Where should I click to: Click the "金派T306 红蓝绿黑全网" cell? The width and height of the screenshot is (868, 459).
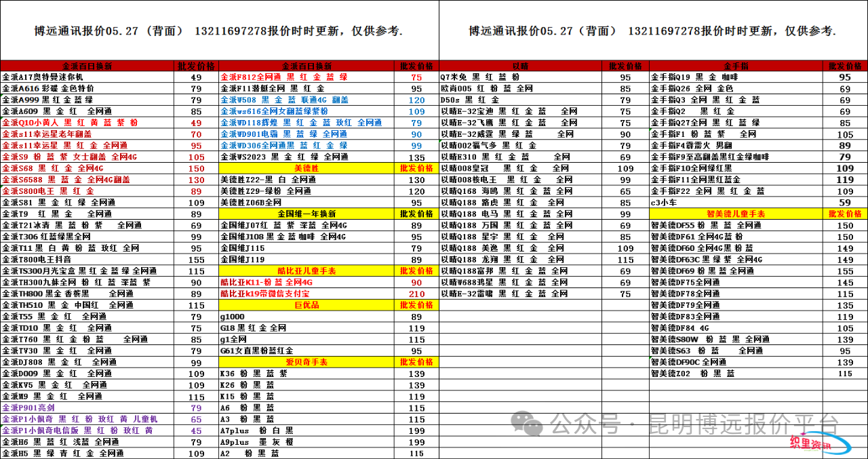point(87,237)
